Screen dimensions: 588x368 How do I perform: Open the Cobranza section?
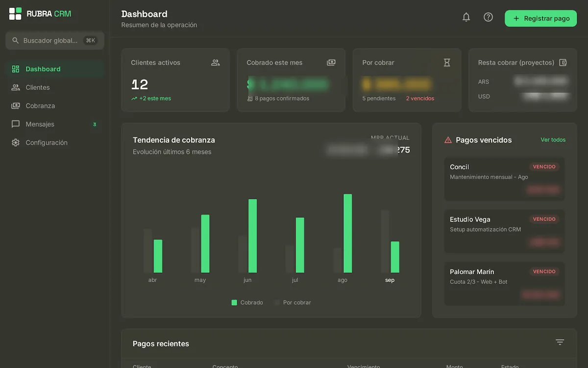click(x=55, y=105)
